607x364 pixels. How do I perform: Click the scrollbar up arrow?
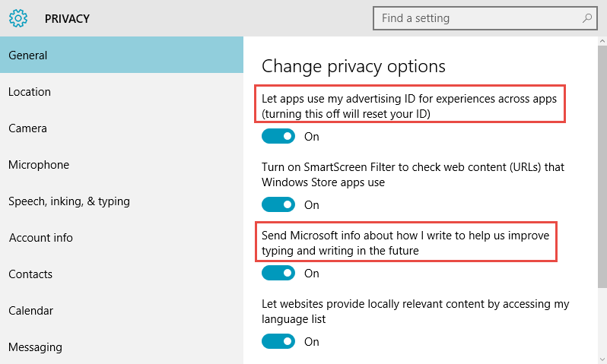point(602,40)
